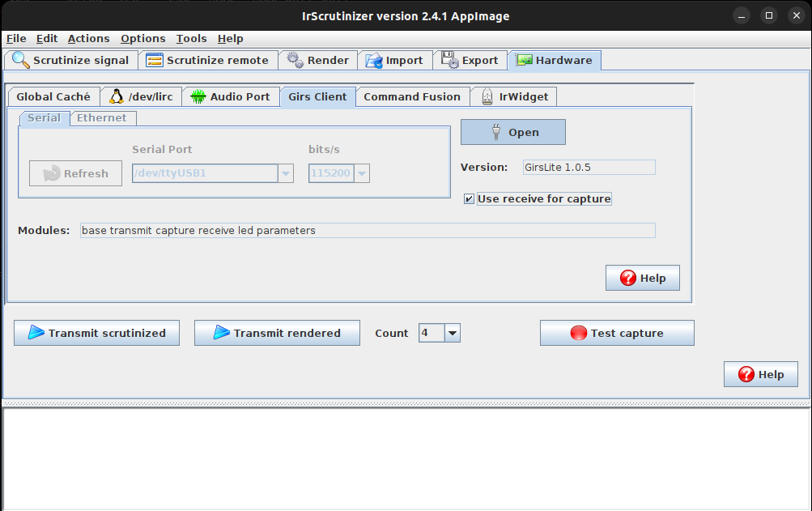Open the Actions menu
812x511 pixels.
point(88,38)
